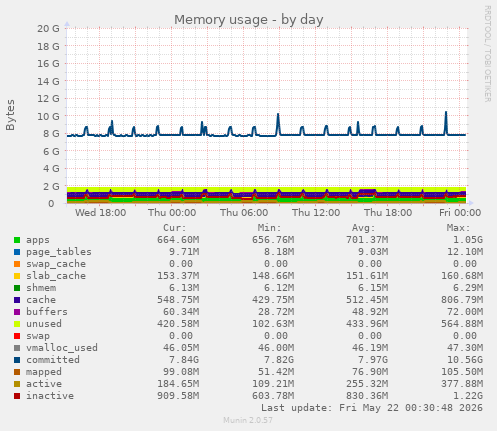This screenshot has width=497, height=431.
Task: Click the 'Thu 00:00' x-axis label
Action: pos(172,213)
